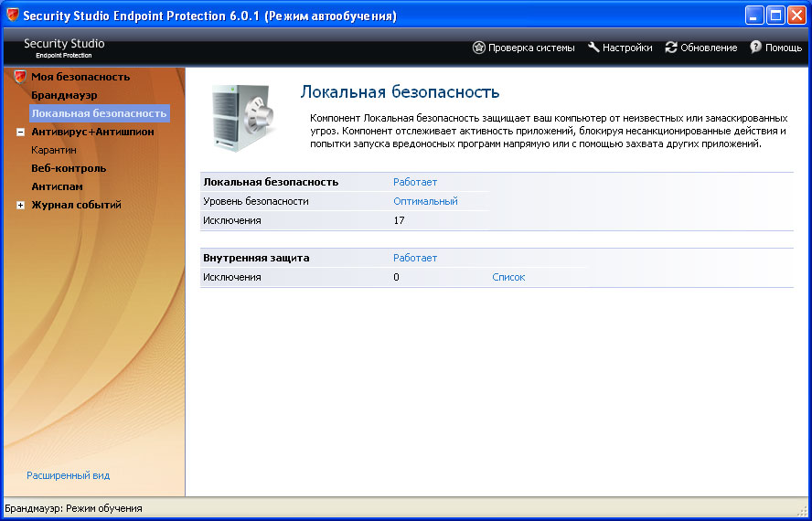This screenshot has height=521, width=812.
Task: Click the exclusions count value 17
Action: 399,220
